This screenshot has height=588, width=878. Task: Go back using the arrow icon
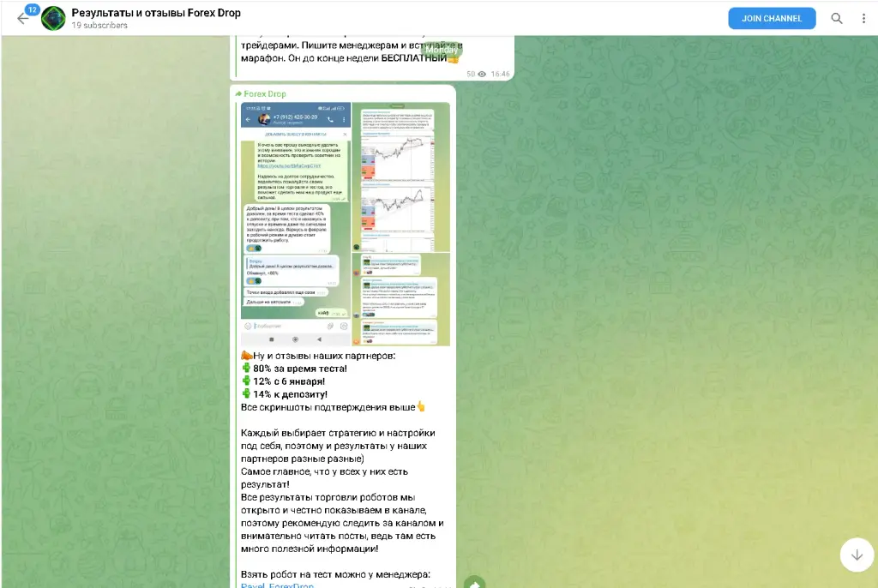pos(22,19)
